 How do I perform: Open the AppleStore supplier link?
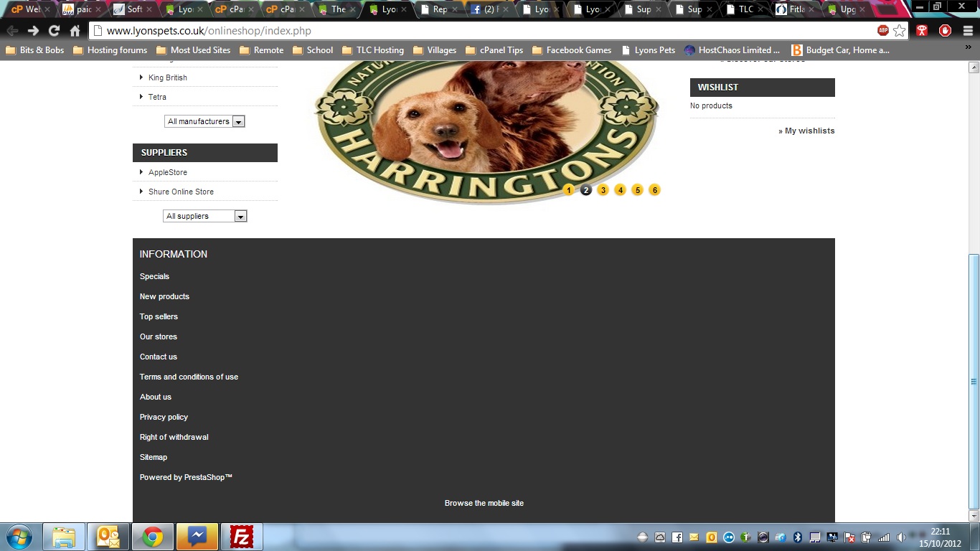(x=168, y=172)
